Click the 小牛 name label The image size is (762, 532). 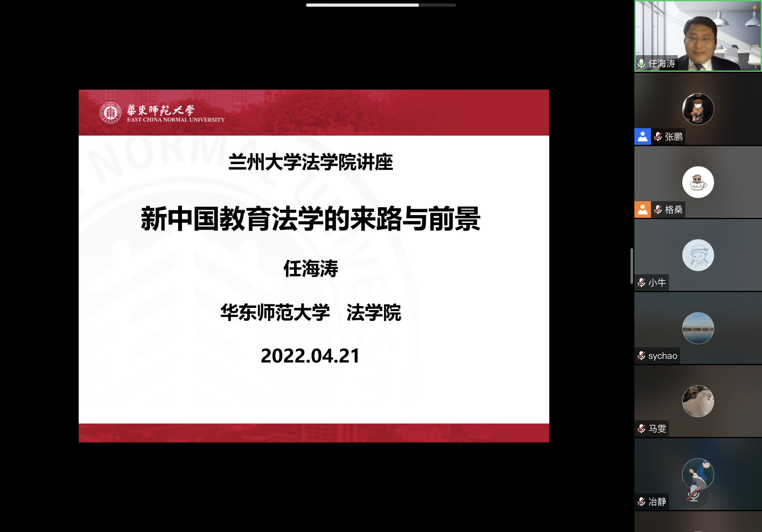click(x=657, y=283)
